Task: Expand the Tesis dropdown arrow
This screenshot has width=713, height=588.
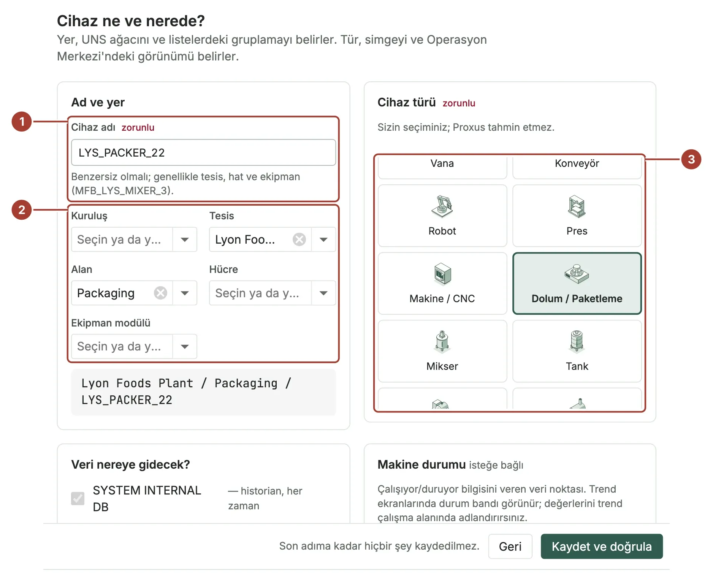Action: 323,239
